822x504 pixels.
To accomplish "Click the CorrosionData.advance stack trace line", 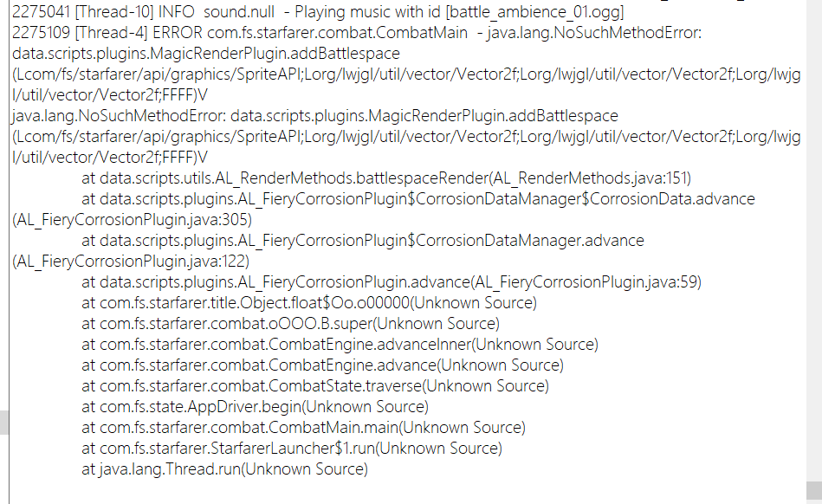I will pos(417,199).
